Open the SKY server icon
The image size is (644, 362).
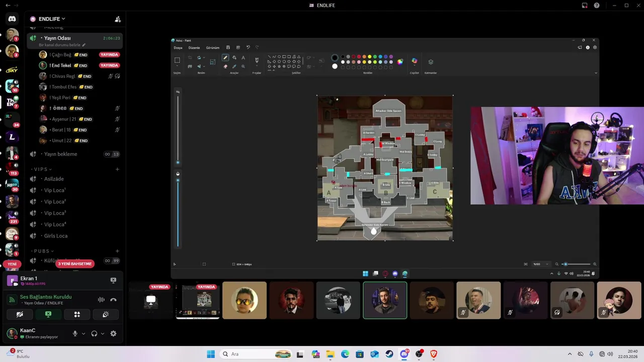coord(12,70)
